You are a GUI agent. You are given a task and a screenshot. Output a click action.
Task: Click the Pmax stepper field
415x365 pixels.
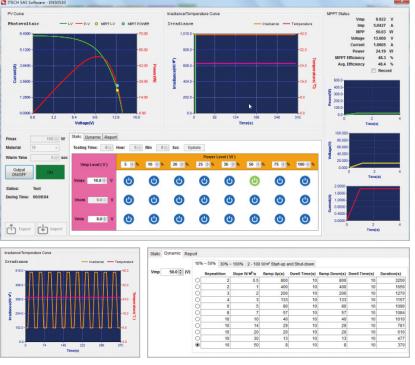(x=45, y=138)
